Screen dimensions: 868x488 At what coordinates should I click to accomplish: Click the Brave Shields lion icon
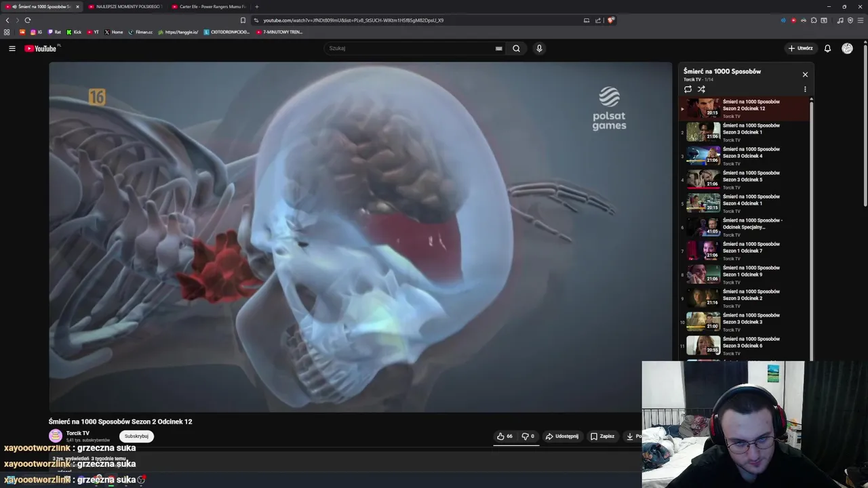point(610,20)
